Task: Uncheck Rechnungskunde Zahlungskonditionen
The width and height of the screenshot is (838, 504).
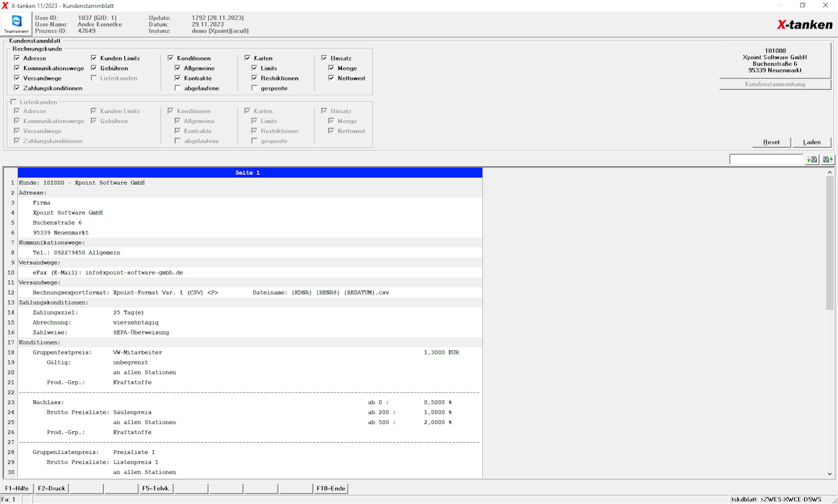Action: tap(17, 88)
